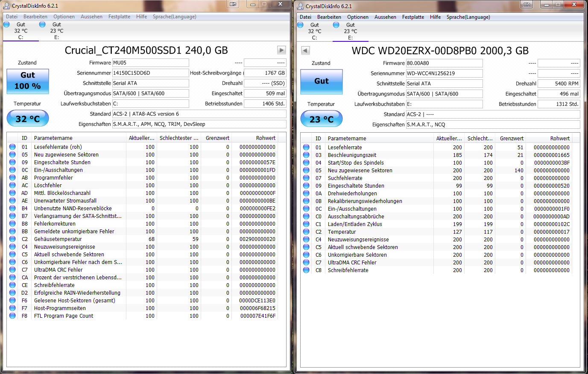Image resolution: width=588 pixels, height=374 pixels.
Task: Click Eigenschaften field in left window
Action: coord(199,124)
